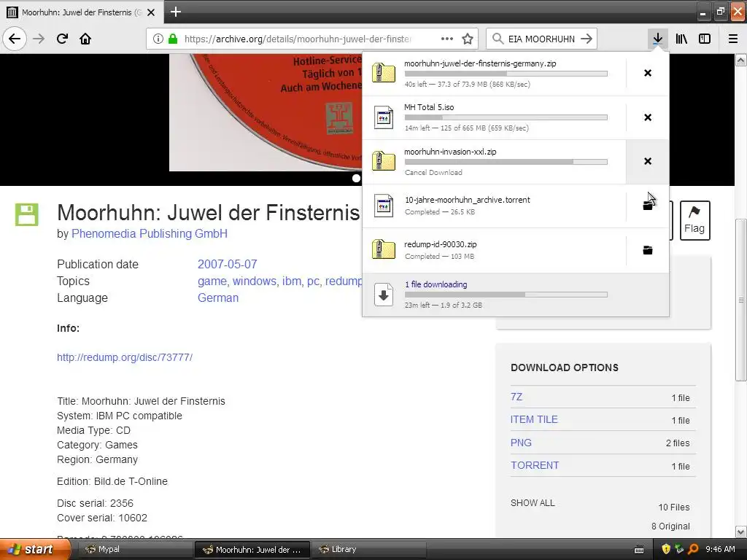
Task: Click the page scrollbar down arrow
Action: (x=741, y=532)
